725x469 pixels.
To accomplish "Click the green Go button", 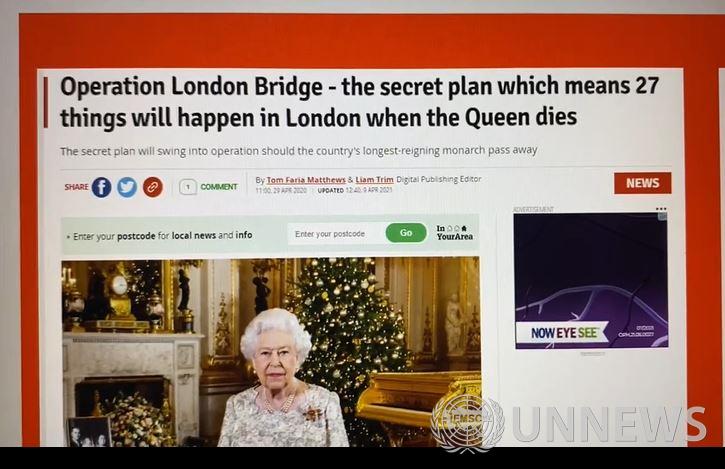I will (x=406, y=233).
